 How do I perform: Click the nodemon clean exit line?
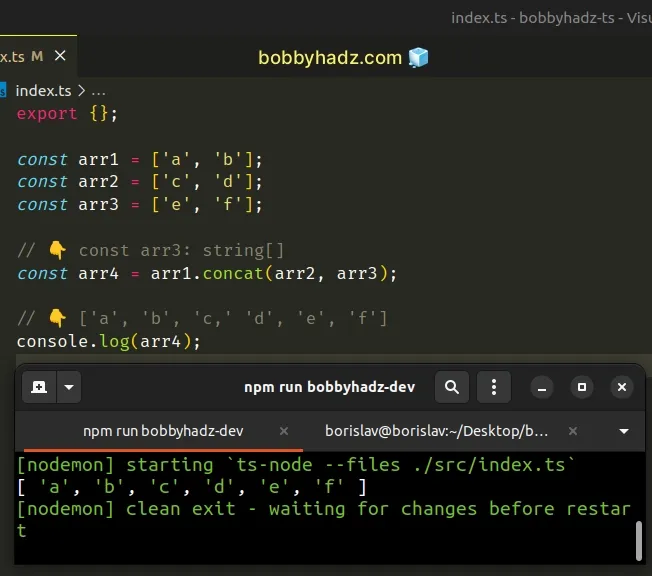[324, 519]
